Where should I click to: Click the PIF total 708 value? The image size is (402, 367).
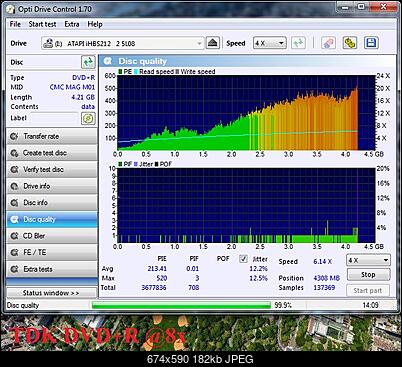(194, 287)
